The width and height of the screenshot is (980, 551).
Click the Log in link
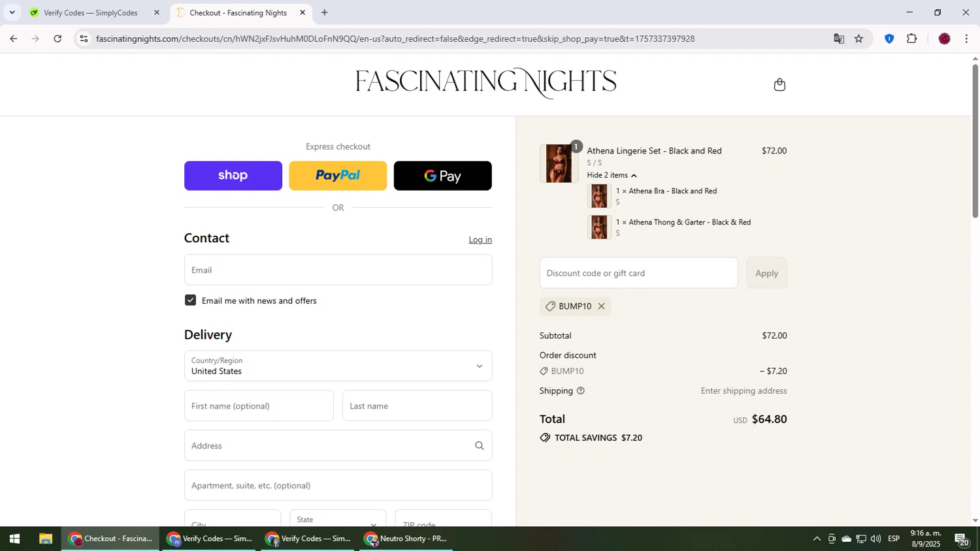[x=480, y=240]
